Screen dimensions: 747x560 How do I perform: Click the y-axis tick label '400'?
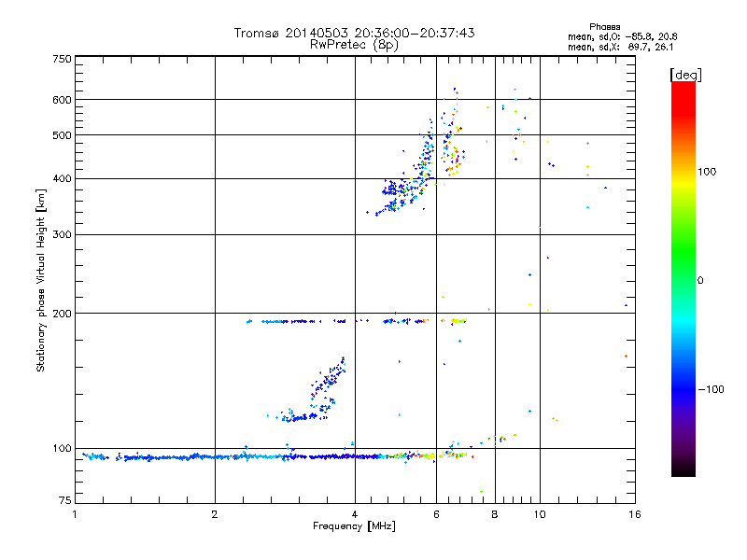pos(62,179)
